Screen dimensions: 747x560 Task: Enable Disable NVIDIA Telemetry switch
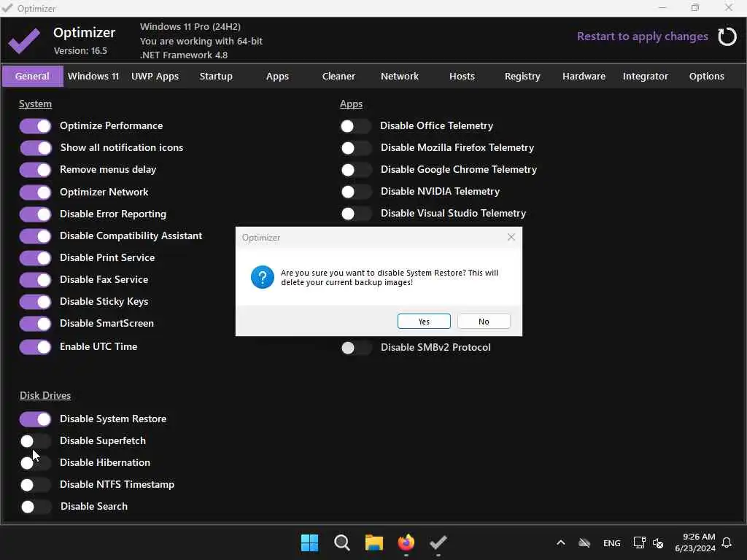(x=356, y=192)
